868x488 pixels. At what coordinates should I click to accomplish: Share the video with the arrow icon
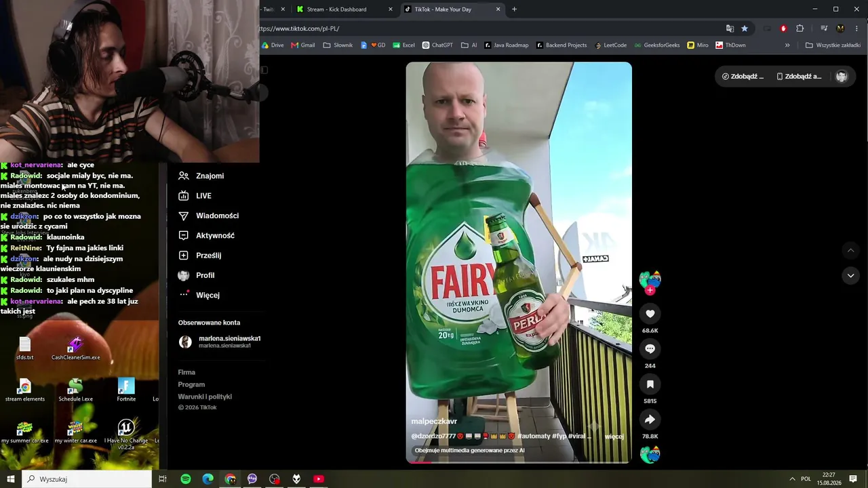(x=650, y=420)
